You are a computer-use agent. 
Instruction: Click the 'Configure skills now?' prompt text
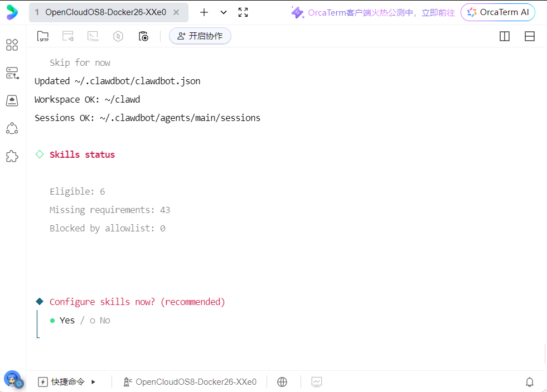click(x=137, y=302)
